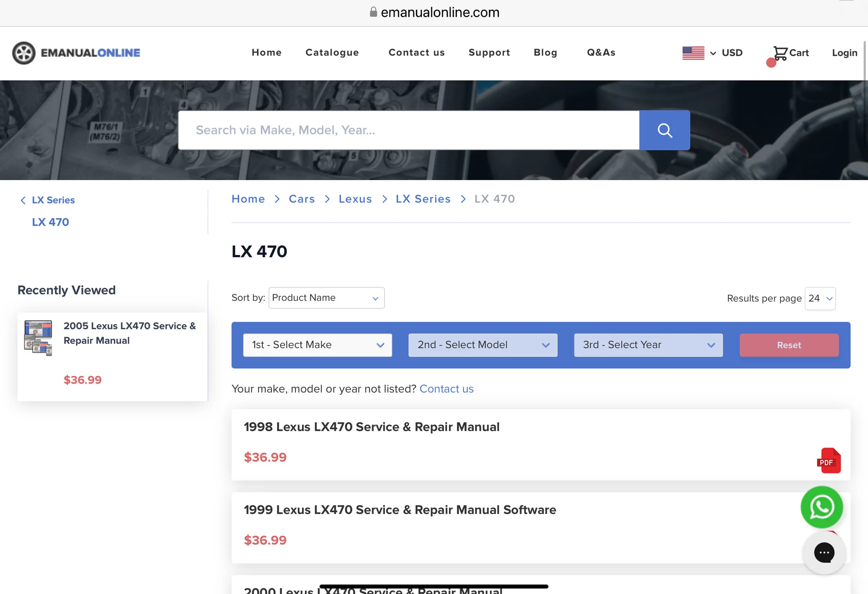Open the 1st - Select Make dropdown
This screenshot has height=594, width=868.
(x=317, y=345)
